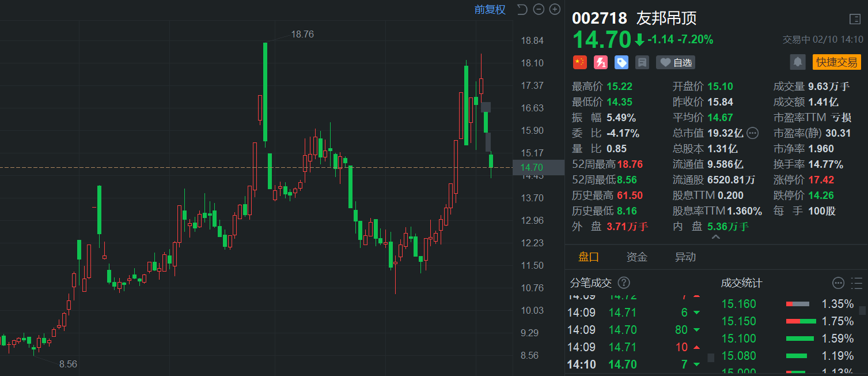
Task: Open the 前复权 adjustment dropdown
Action: tap(490, 9)
